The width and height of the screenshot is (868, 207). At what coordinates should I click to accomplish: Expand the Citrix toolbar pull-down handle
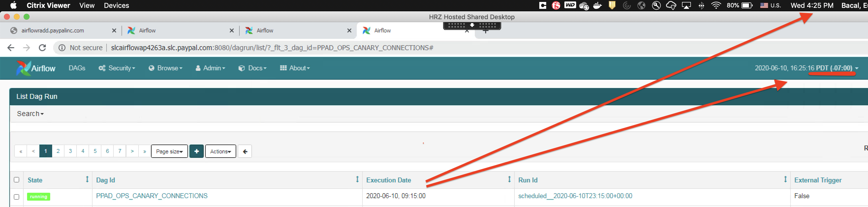472,25
